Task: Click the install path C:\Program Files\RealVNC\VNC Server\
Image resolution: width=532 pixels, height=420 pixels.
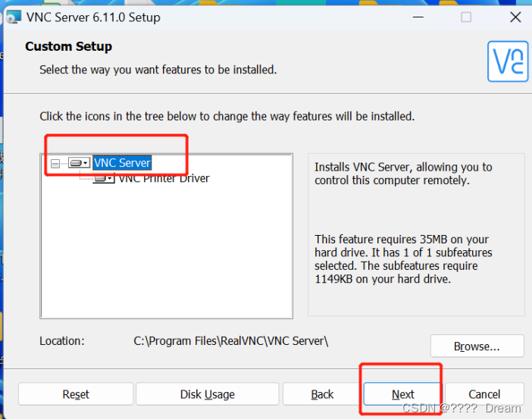Action: pos(230,341)
